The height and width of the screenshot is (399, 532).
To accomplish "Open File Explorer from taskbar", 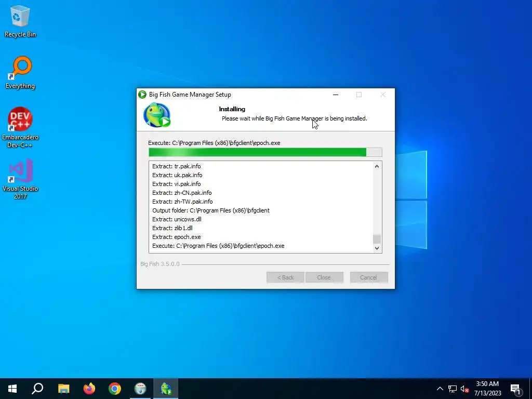I will [x=63, y=389].
